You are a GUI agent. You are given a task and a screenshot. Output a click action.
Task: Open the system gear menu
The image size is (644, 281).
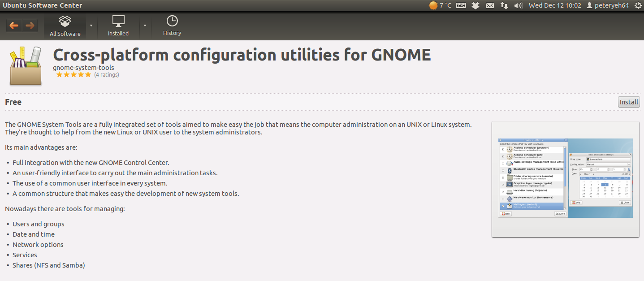coord(638,5)
